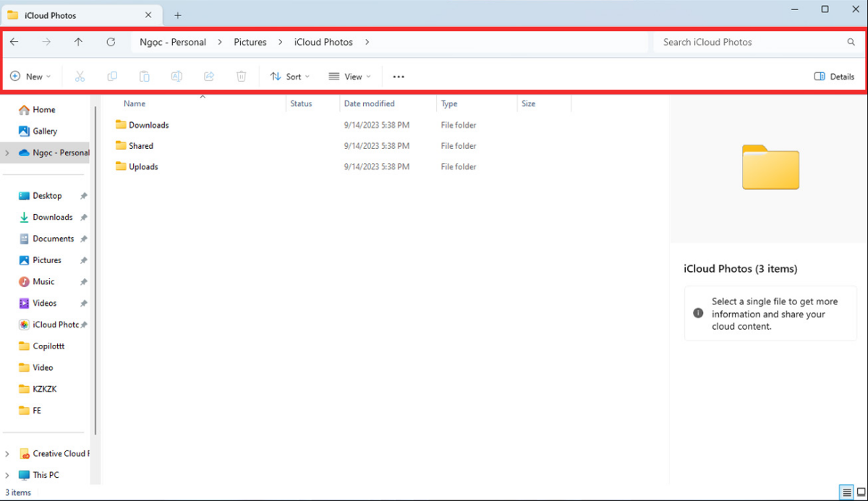Click the Delete trash can icon

coord(242,77)
